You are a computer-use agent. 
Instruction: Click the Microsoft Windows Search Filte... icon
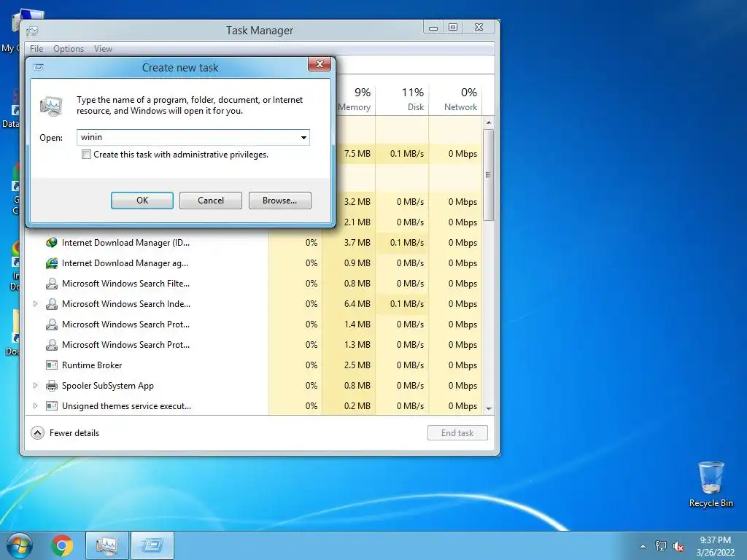[52, 284]
